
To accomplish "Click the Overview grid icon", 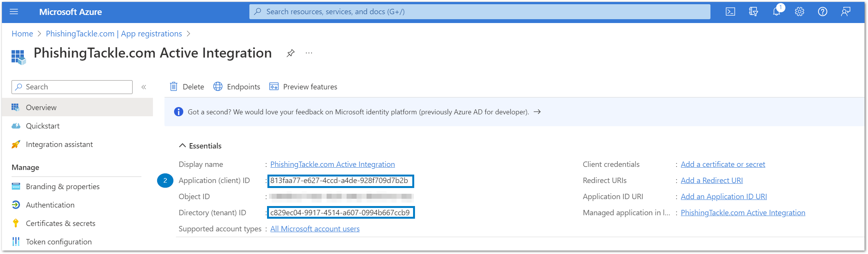I will 15,107.
